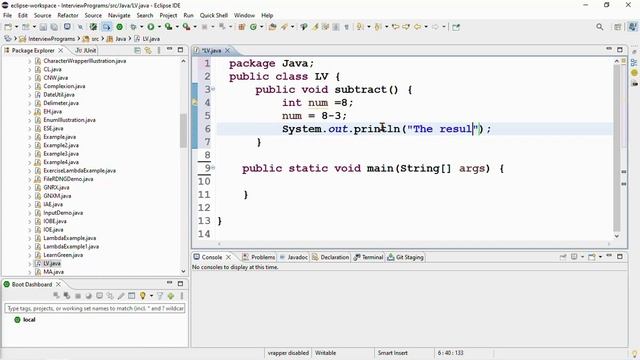Toggle Mark Occurrences toolbar button
Image resolution: width=640 pixels, height=360 pixels.
(315, 27)
